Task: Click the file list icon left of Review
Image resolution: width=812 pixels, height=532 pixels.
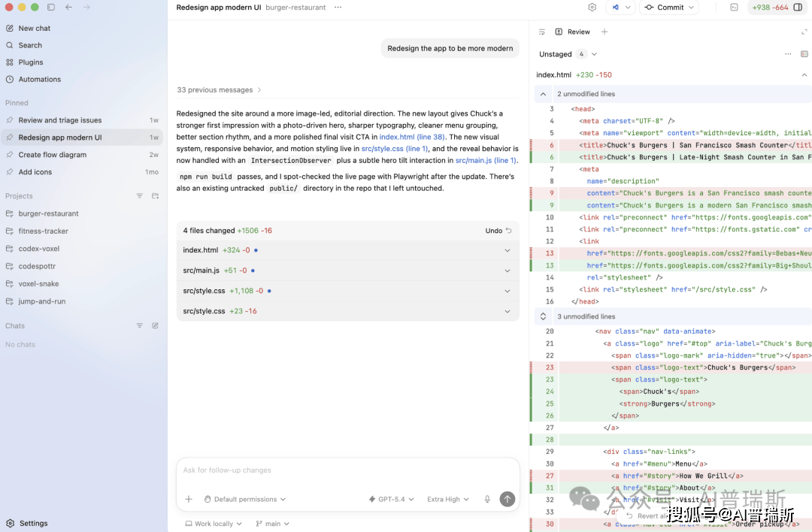Action: pyautogui.click(x=541, y=32)
